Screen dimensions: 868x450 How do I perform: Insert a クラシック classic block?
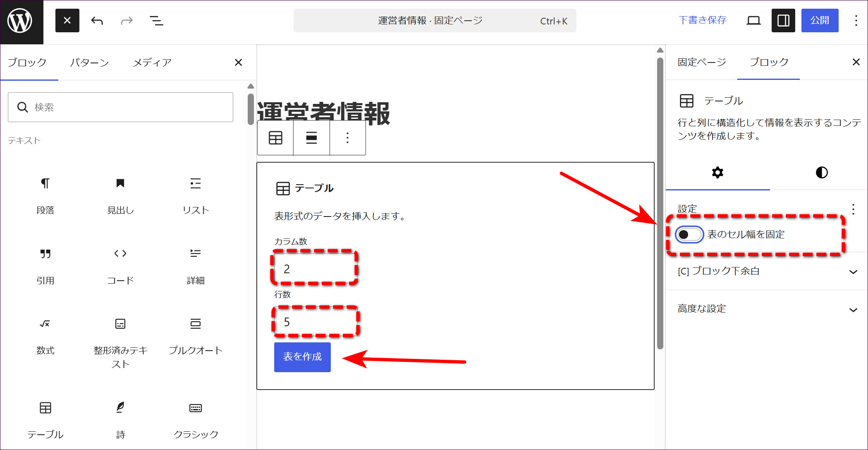[196, 420]
